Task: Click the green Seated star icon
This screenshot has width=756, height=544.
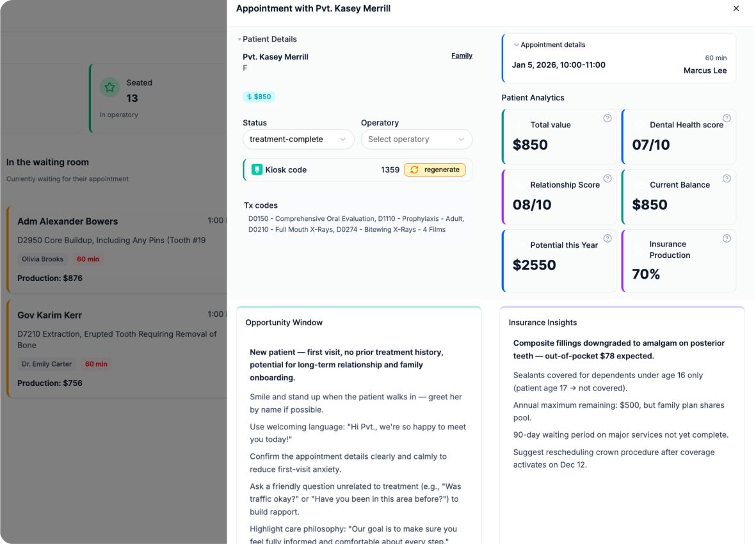Action: [109, 88]
